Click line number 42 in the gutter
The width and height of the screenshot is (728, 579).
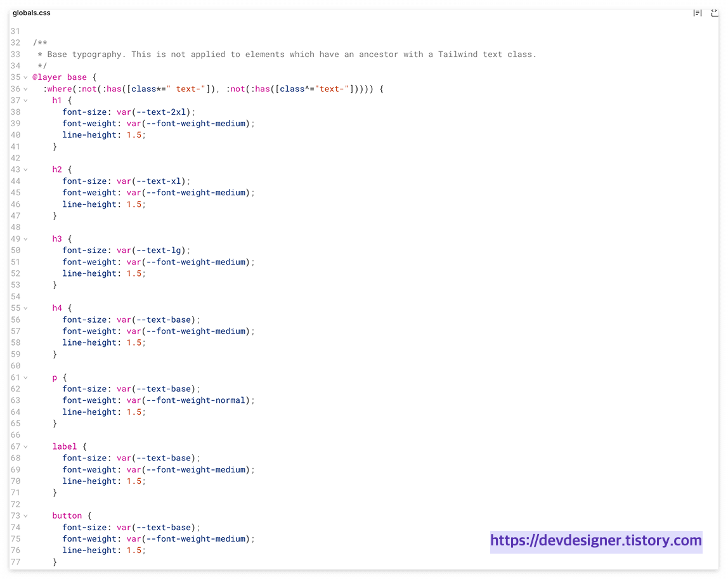(x=15, y=158)
